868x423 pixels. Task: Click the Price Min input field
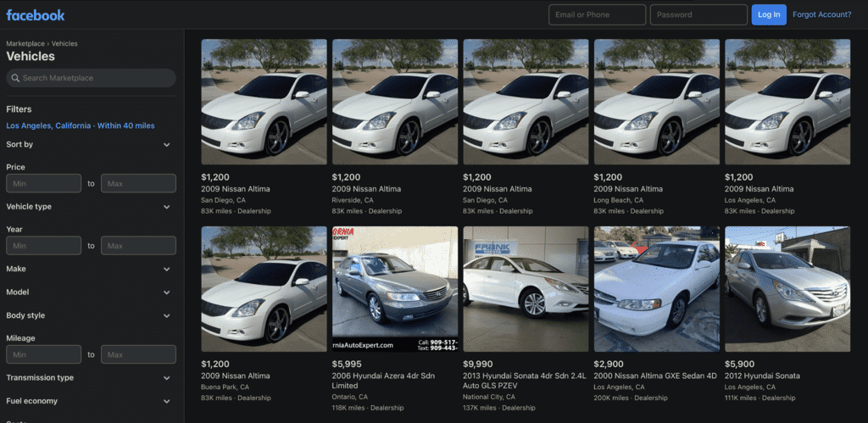44,183
